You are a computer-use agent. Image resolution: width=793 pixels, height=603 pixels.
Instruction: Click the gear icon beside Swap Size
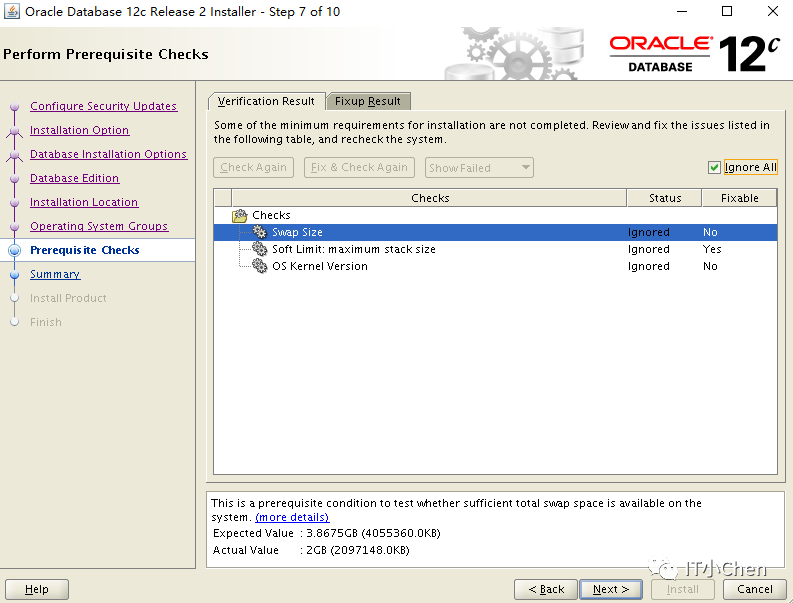(x=259, y=232)
